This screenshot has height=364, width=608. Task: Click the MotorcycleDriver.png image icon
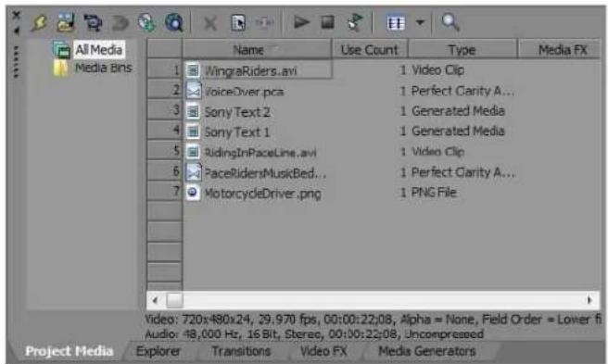pyautogui.click(x=193, y=193)
